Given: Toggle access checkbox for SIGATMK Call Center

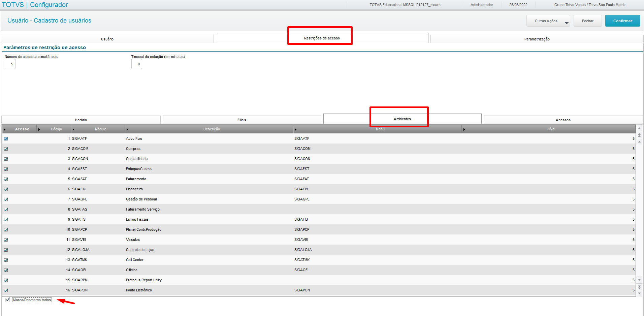Looking at the screenshot, I should 6,260.
